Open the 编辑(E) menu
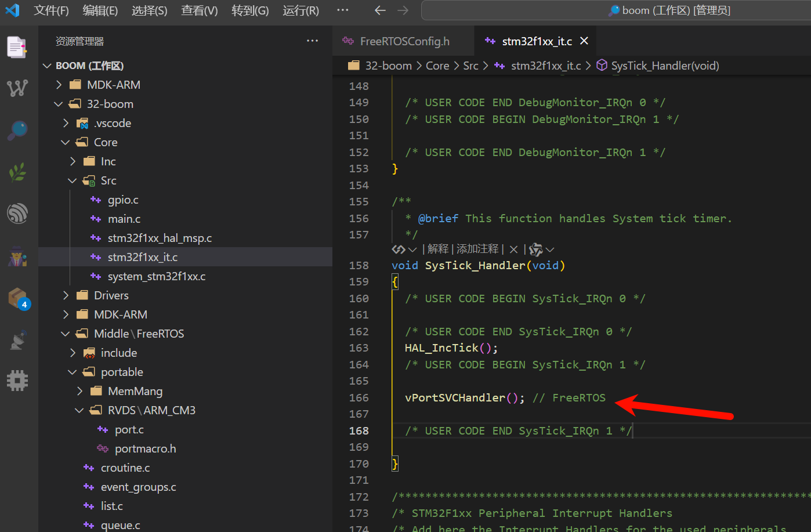This screenshot has height=532, width=811. pos(100,10)
